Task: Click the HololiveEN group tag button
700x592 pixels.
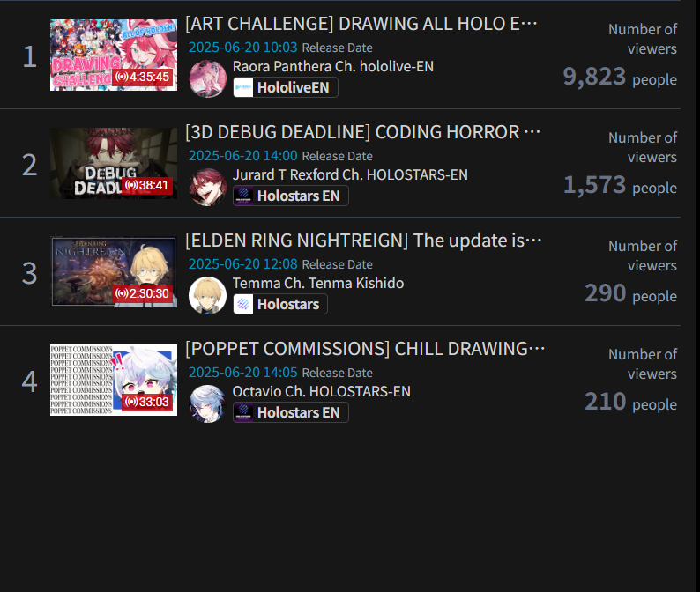Action: pos(286,87)
